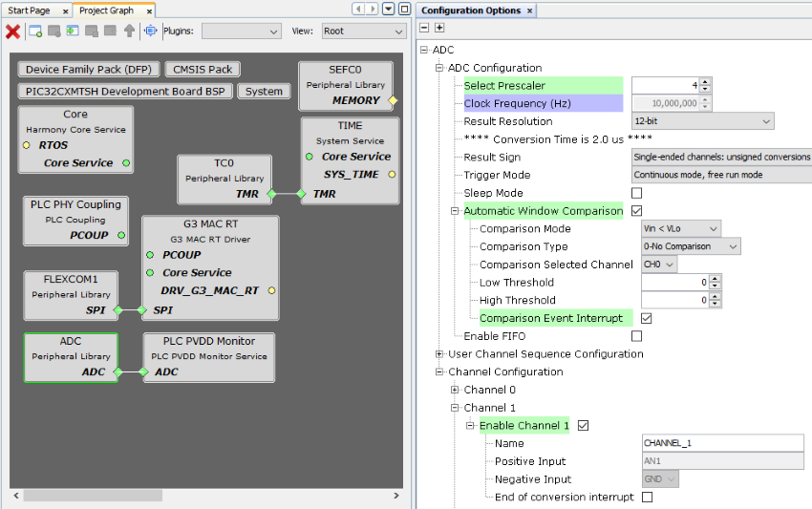Collapse the ADC root tree node
This screenshot has width=812, height=509.
click(423, 50)
